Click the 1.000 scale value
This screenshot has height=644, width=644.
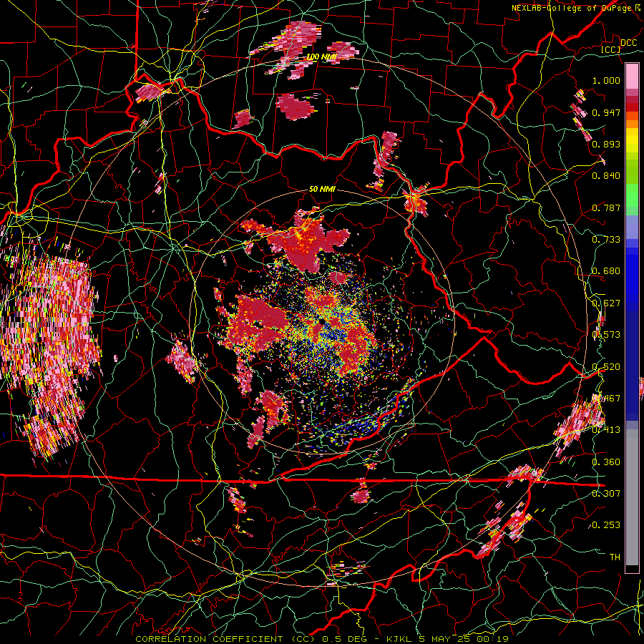(x=606, y=80)
